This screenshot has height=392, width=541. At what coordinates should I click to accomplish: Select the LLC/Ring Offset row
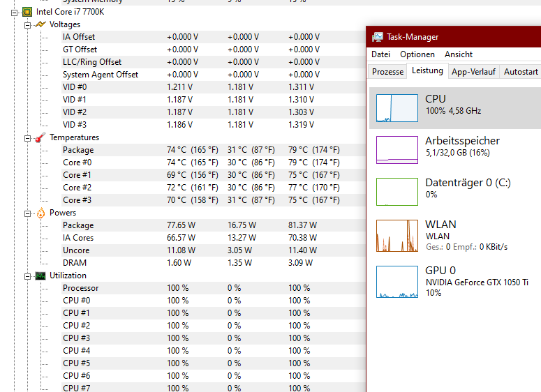tap(213, 62)
